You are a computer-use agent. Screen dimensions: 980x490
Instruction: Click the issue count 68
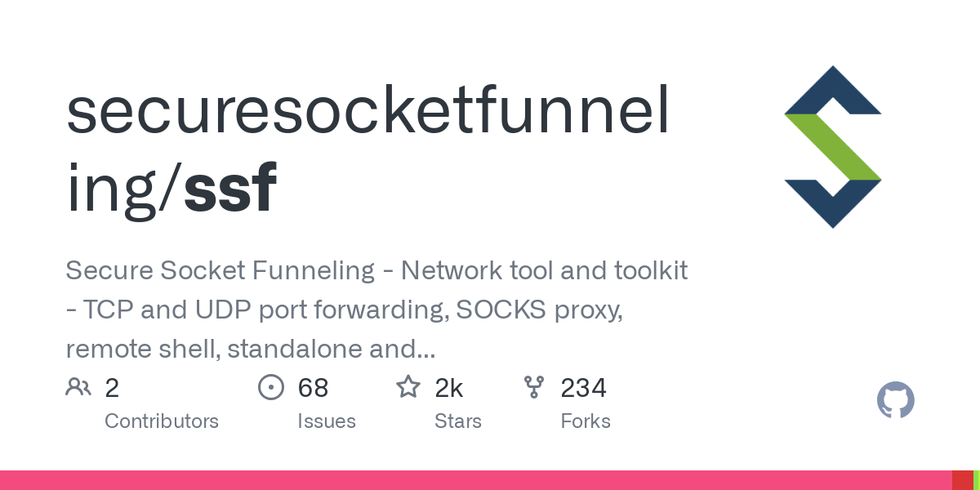click(x=313, y=388)
